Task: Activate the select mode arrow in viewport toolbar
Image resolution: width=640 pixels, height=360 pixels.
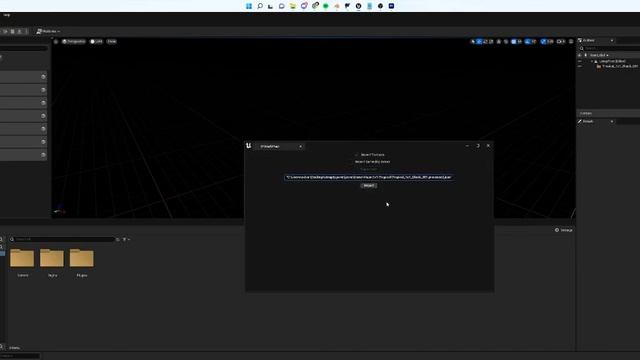Action: (473, 42)
